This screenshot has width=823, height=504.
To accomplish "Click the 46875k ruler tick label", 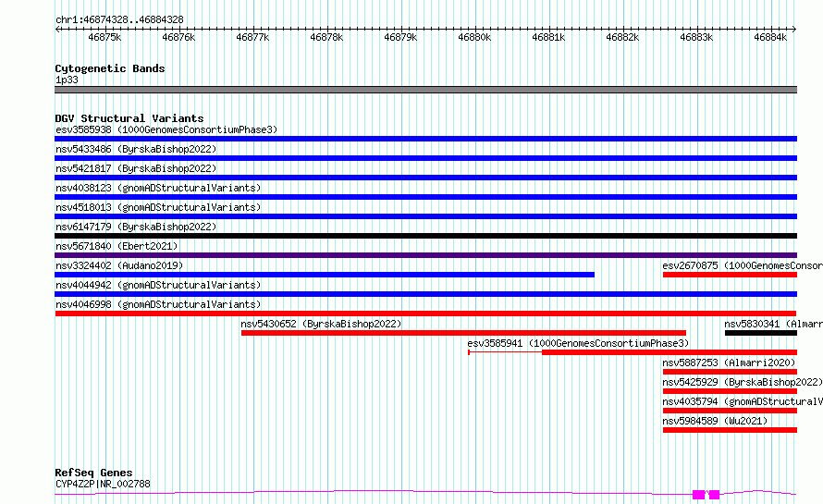I will (104, 38).
